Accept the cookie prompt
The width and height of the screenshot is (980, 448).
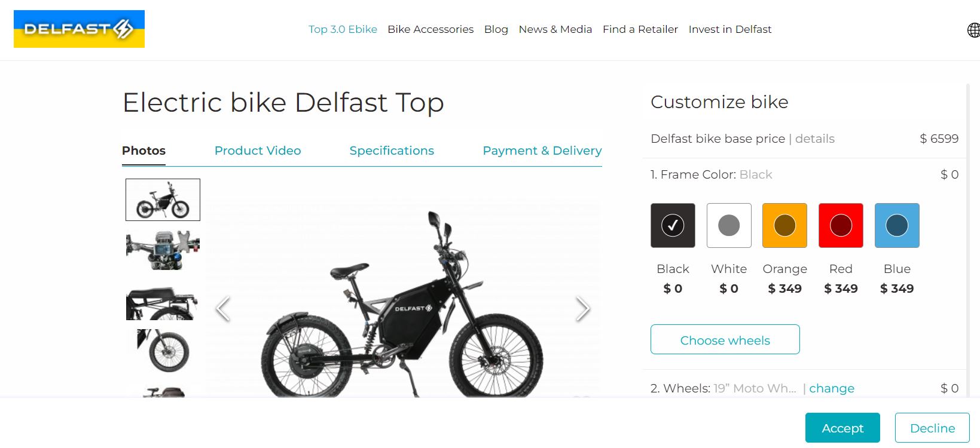(842, 428)
